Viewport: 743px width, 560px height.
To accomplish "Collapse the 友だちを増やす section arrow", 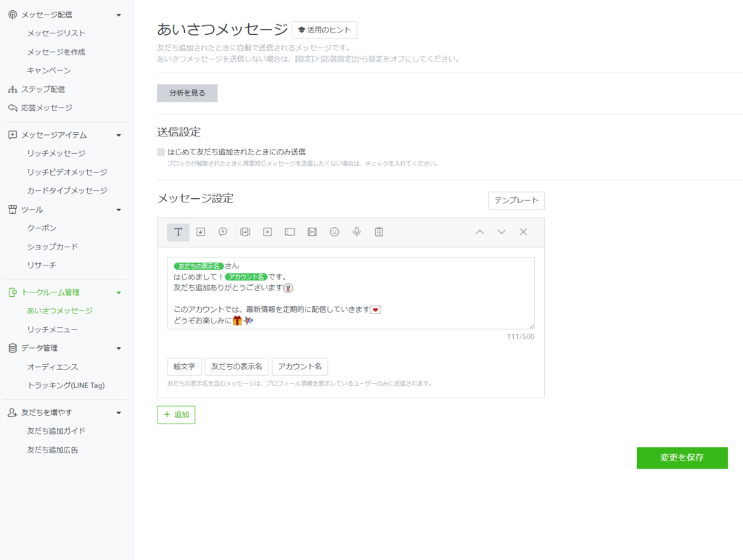I will click(x=119, y=413).
